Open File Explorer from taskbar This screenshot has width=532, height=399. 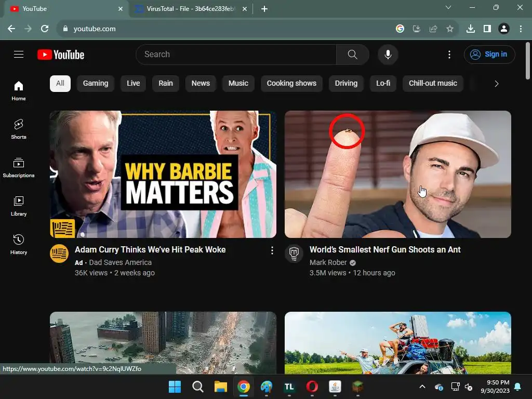click(x=220, y=387)
